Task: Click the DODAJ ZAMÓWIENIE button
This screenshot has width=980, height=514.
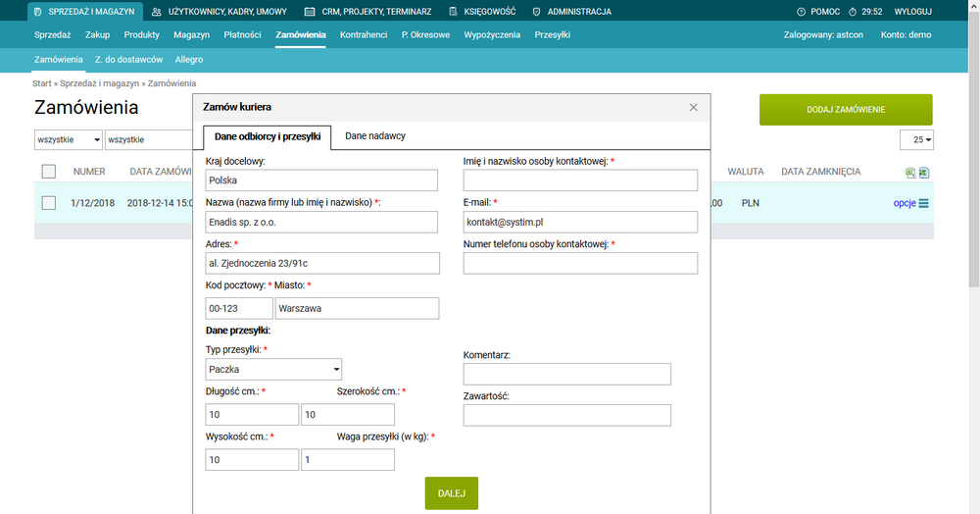Action: click(x=845, y=110)
